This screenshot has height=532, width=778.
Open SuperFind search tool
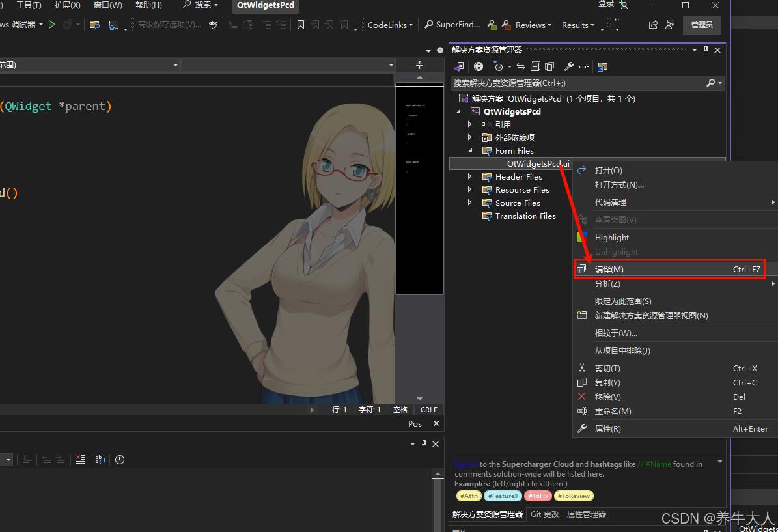(452, 24)
